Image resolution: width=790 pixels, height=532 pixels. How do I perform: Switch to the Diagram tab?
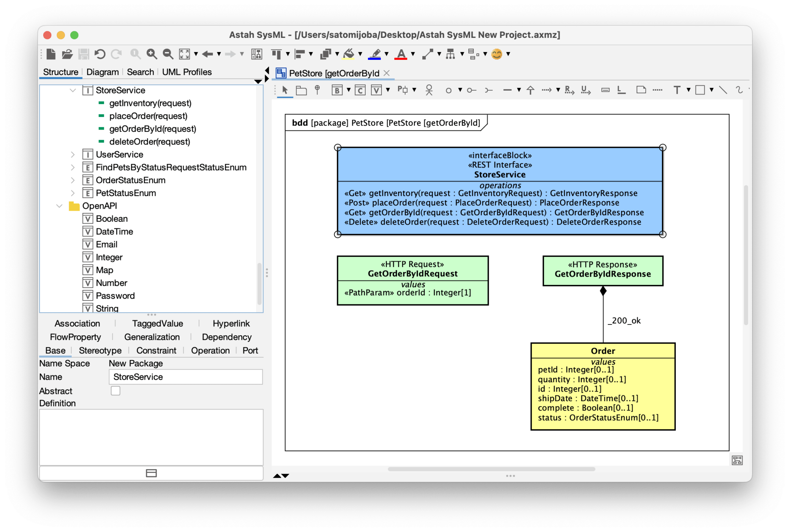103,72
